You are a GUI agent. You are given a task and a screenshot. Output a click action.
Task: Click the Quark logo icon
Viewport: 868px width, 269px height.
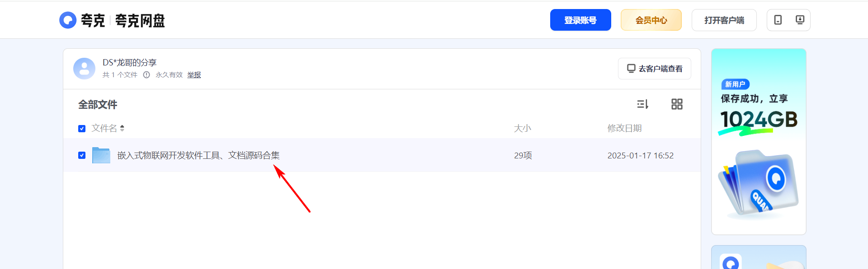click(68, 20)
